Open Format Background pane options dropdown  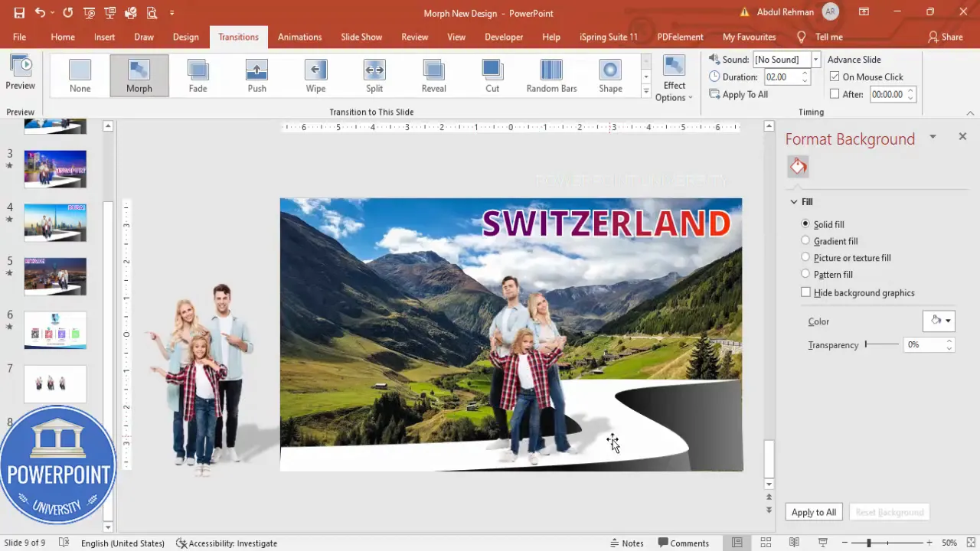pos(933,137)
